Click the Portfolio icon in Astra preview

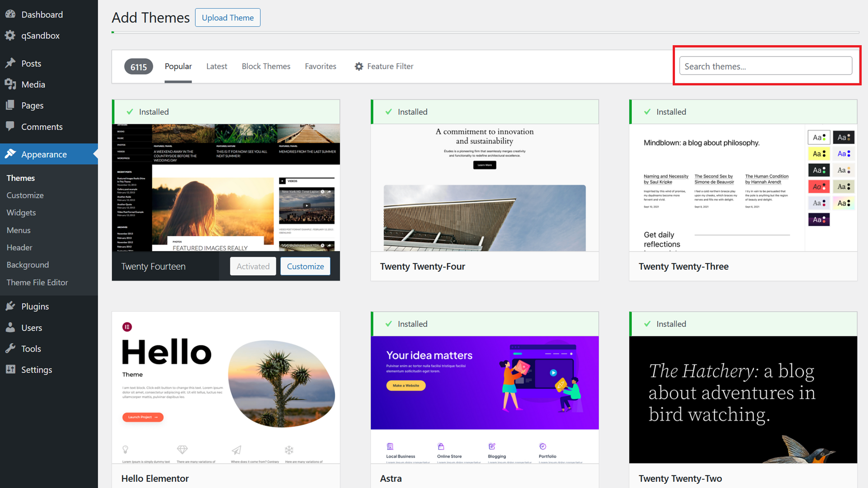pyautogui.click(x=542, y=446)
